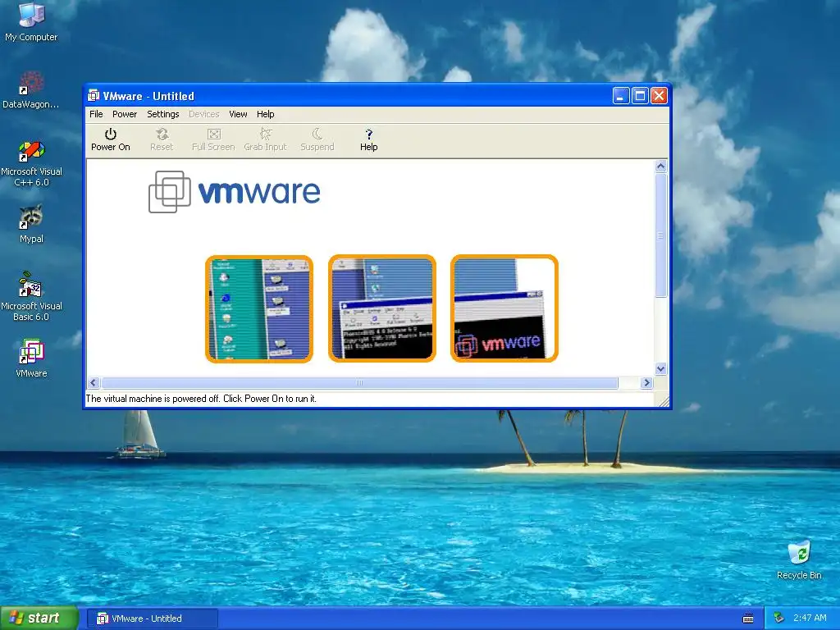
Task: Click the VMware title bar window icon
Action: (x=94, y=96)
